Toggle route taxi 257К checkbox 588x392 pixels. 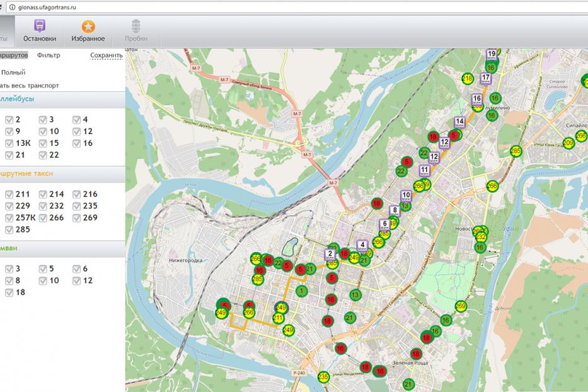coord(9,218)
